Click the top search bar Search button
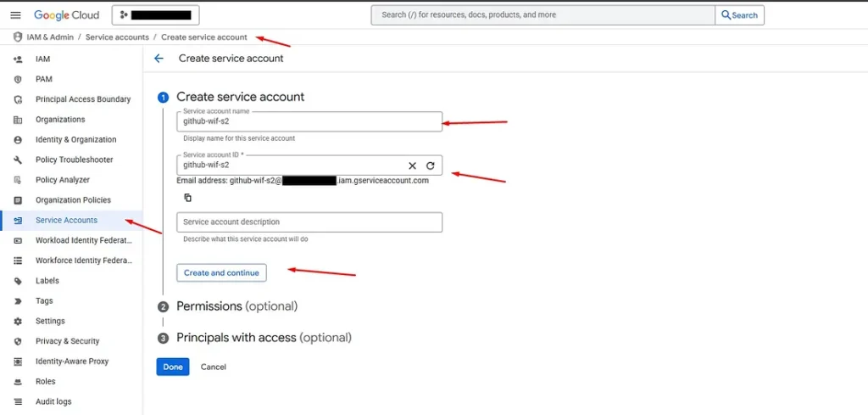 click(739, 15)
